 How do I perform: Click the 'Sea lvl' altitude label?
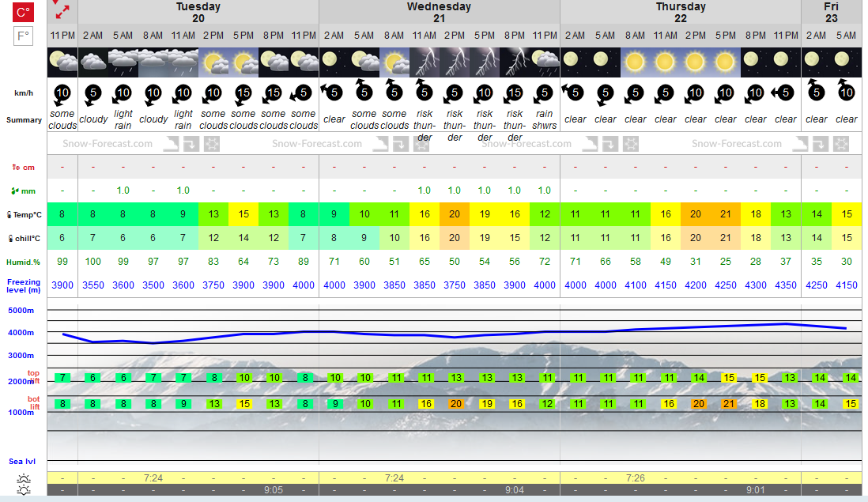click(x=22, y=461)
